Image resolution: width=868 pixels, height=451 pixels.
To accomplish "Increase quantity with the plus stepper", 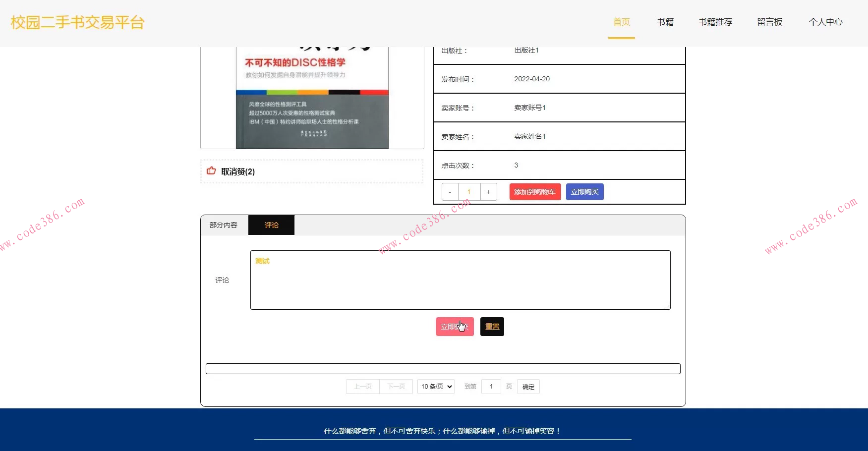I will tap(488, 192).
